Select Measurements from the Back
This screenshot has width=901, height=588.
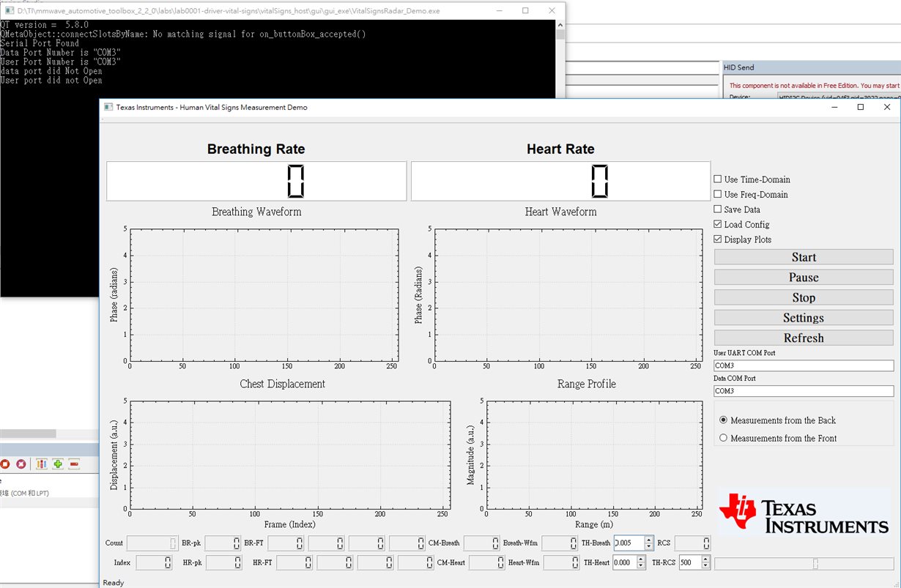click(724, 420)
